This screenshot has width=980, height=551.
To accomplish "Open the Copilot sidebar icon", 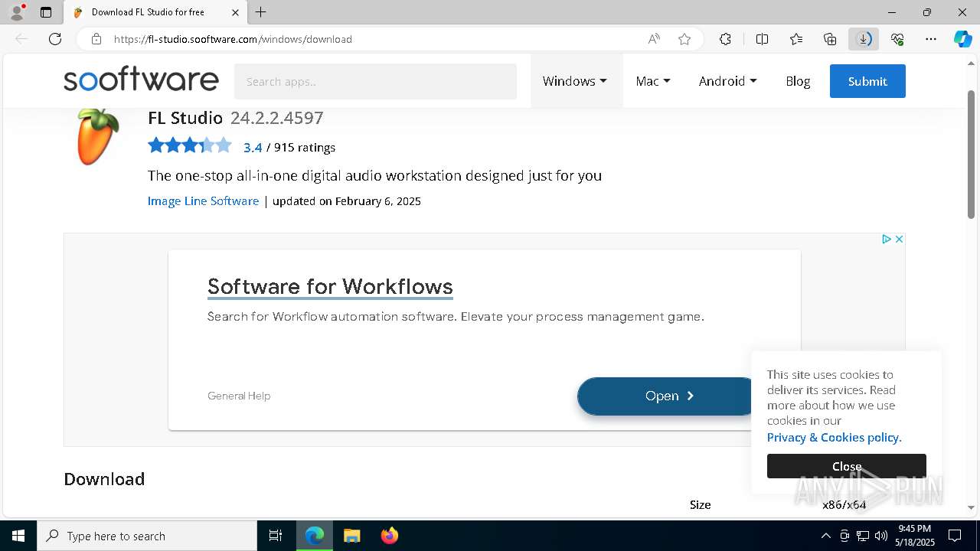I will [962, 39].
